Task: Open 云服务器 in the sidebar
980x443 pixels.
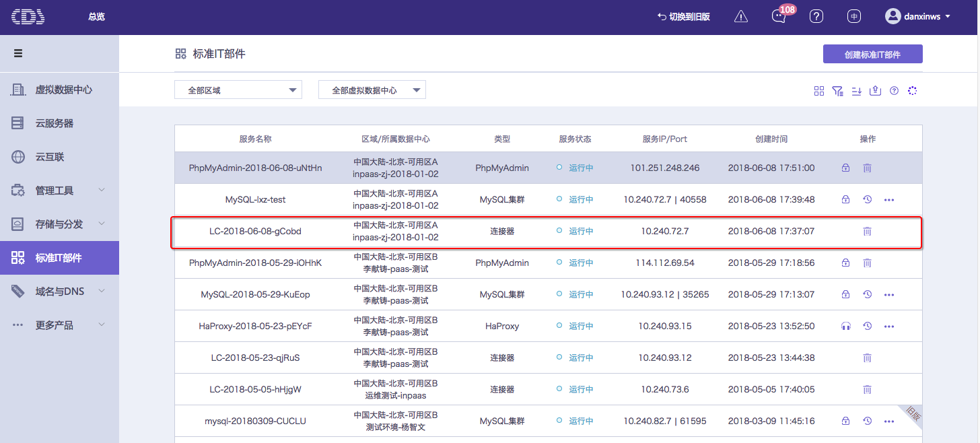Action: click(59, 123)
